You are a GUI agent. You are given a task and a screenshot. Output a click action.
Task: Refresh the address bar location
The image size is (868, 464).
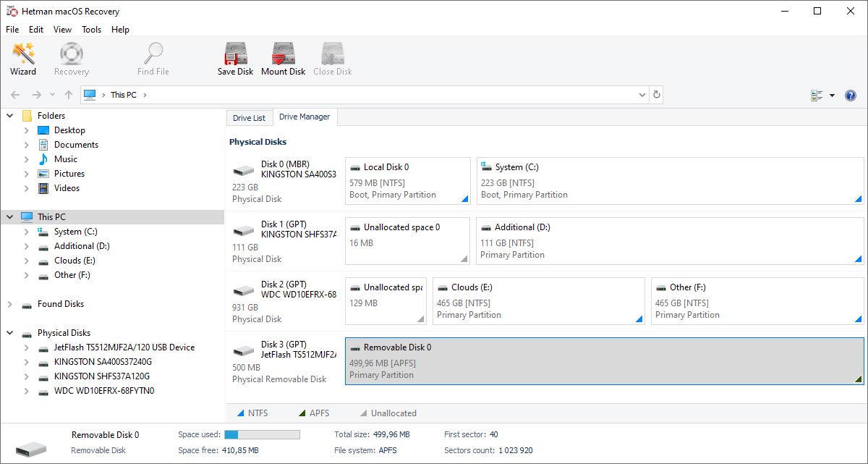coord(656,95)
